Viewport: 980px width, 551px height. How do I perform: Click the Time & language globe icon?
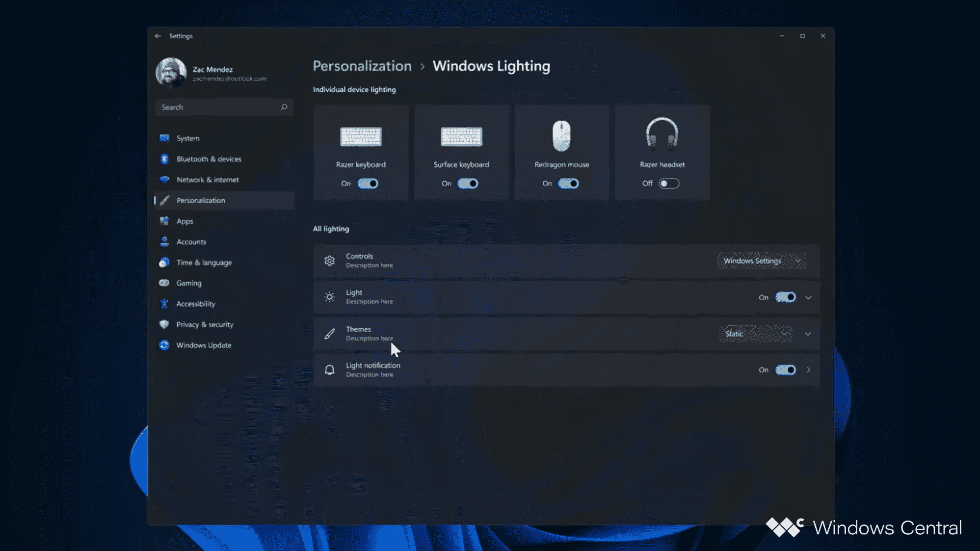(x=164, y=262)
